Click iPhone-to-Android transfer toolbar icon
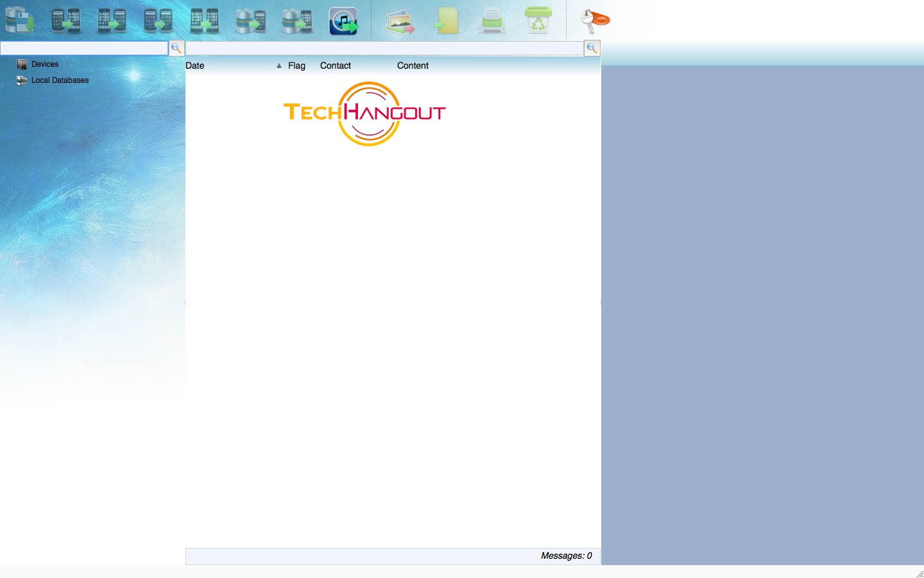The width and height of the screenshot is (924, 578). tap(112, 21)
